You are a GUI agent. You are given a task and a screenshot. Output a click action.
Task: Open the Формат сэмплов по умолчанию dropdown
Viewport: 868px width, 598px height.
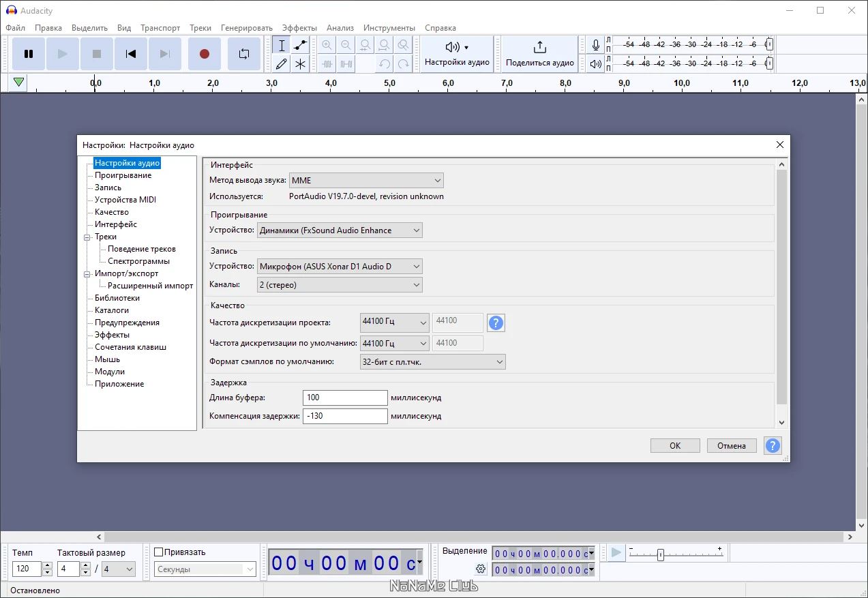(x=432, y=362)
